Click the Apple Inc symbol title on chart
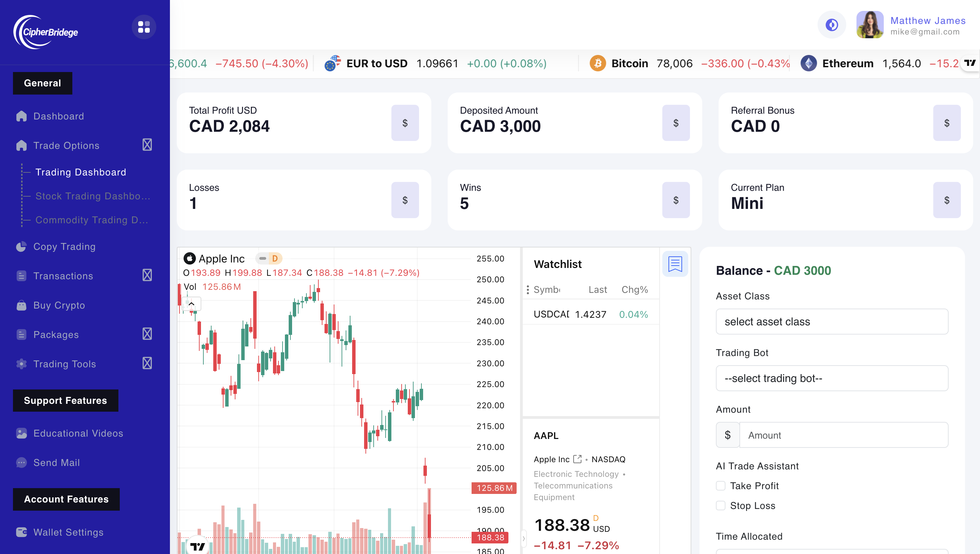Image resolution: width=980 pixels, height=554 pixels. (x=221, y=259)
